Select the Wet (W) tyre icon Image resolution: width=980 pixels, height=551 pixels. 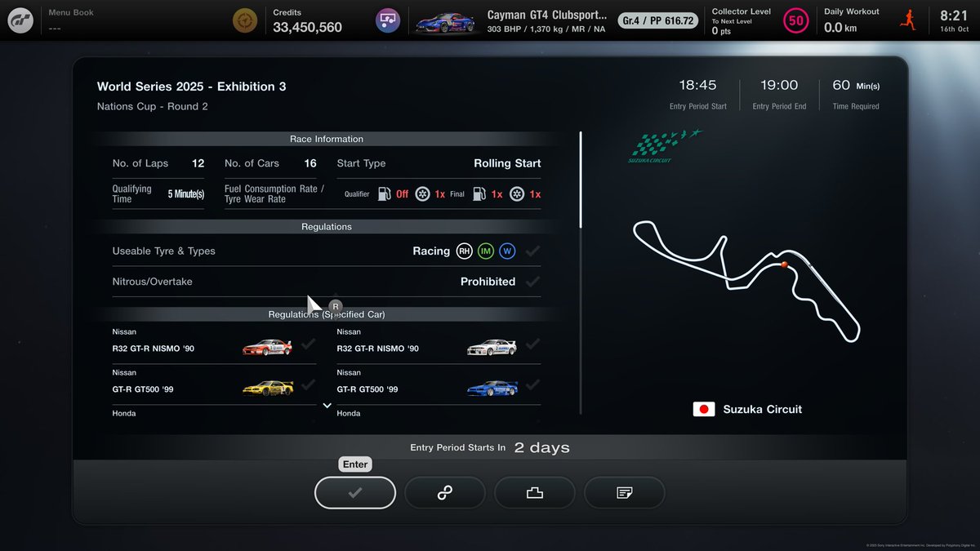tap(508, 251)
